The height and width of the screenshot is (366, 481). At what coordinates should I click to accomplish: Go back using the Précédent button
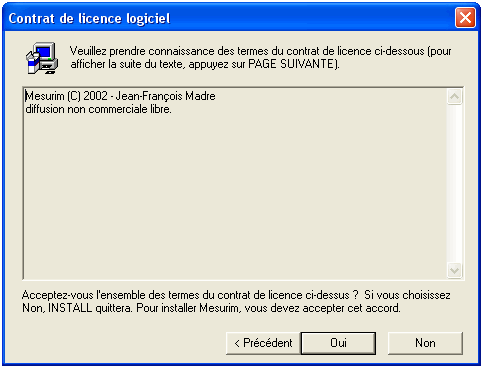point(263,343)
